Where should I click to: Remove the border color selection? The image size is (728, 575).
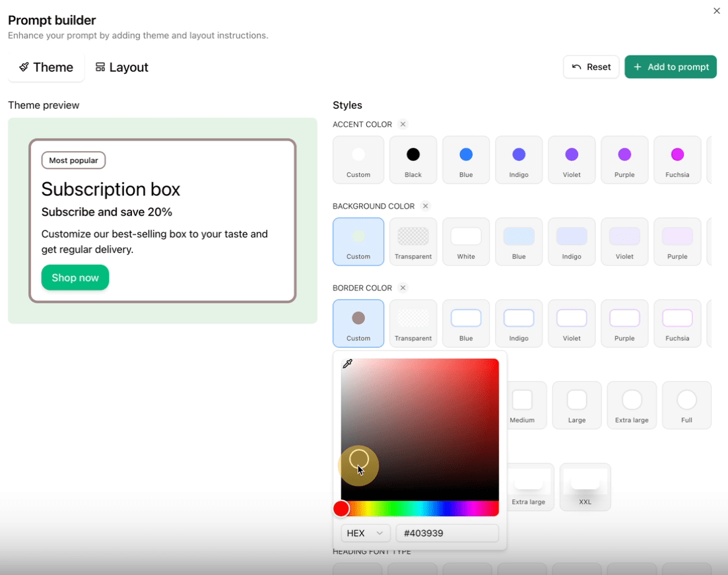click(x=403, y=288)
